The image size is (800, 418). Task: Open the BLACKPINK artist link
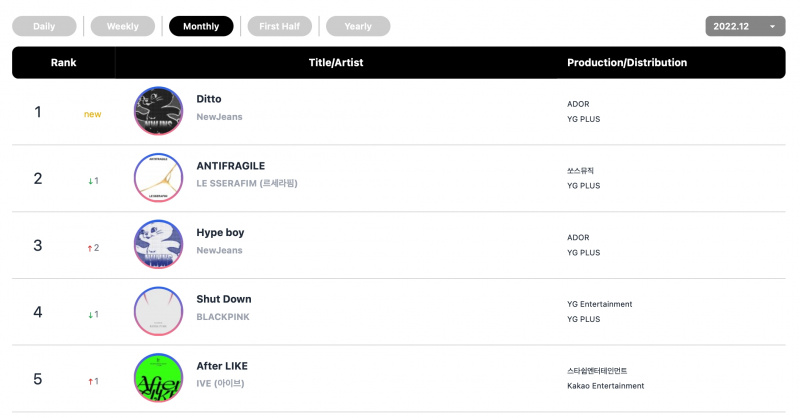[223, 317]
